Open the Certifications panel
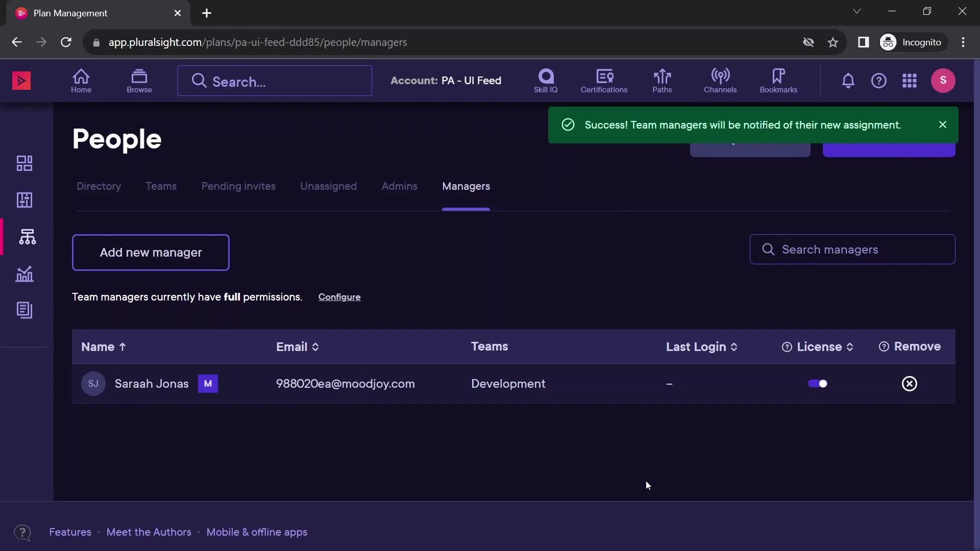The height and width of the screenshot is (551, 980). pos(604,80)
